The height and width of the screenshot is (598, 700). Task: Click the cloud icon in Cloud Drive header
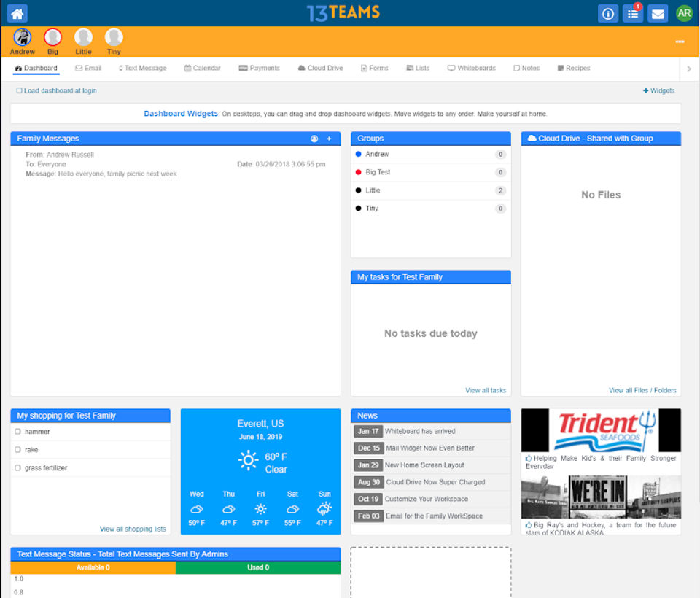pos(532,139)
